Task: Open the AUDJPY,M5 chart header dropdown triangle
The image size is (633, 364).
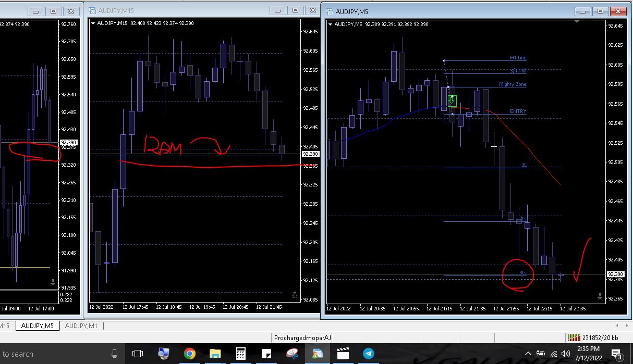Action: pyautogui.click(x=331, y=24)
